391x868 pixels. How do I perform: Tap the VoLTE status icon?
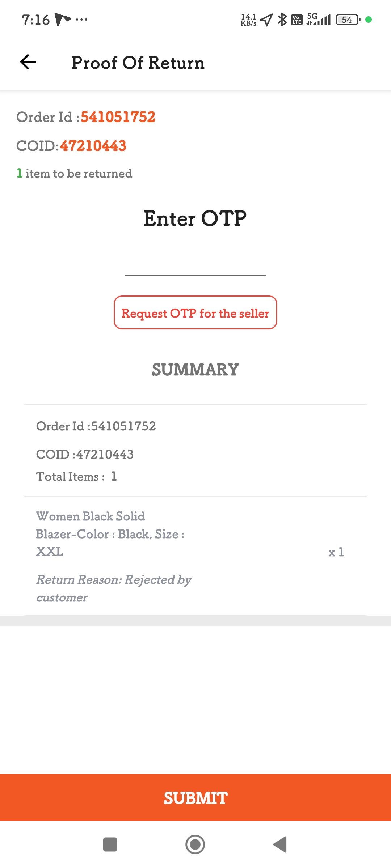297,20
